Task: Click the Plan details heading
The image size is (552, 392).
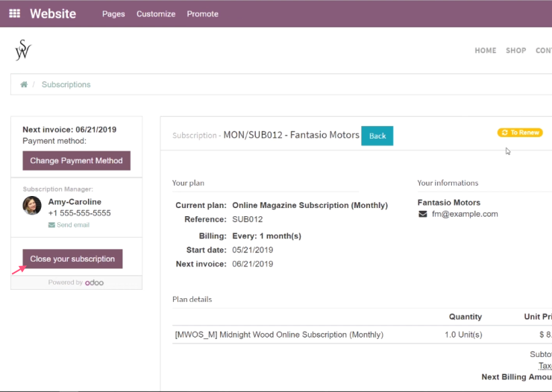Action: coord(192,299)
